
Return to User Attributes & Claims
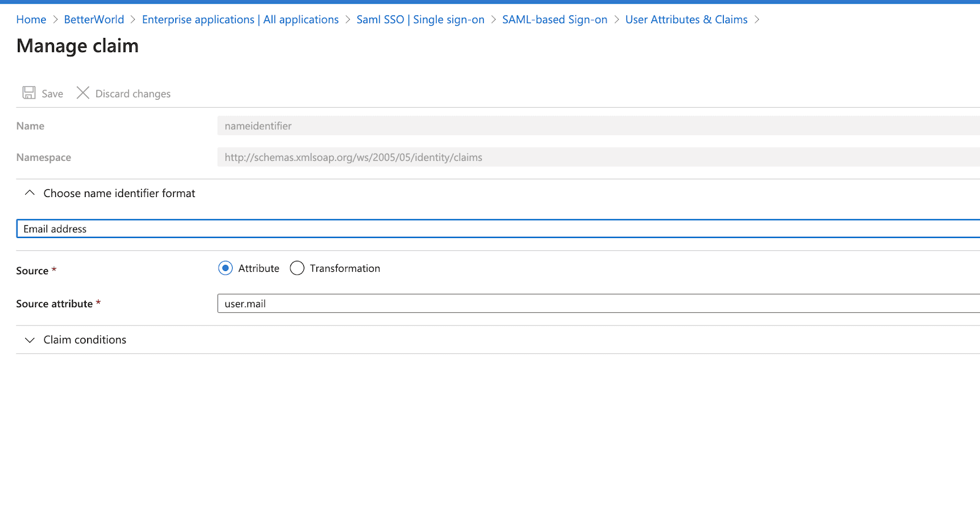(x=686, y=20)
